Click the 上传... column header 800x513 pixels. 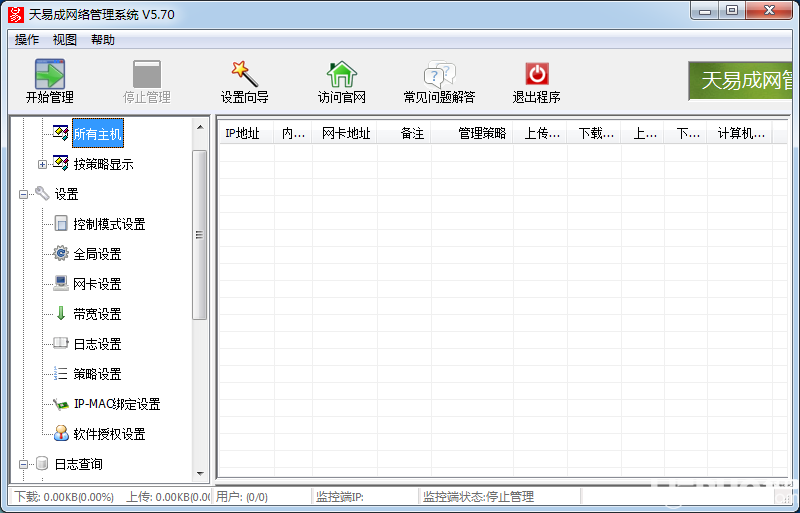click(540, 133)
